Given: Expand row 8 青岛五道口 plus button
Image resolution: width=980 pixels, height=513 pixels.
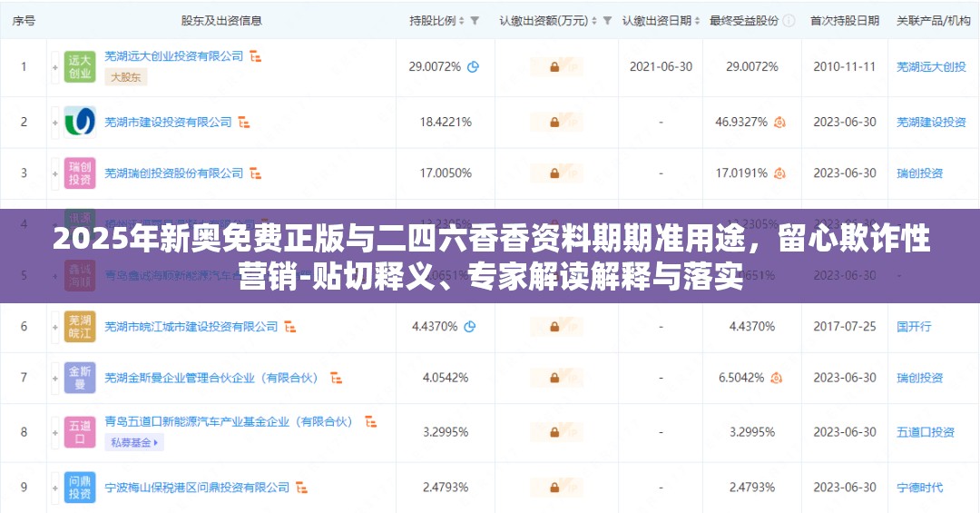Looking at the screenshot, I should 55,433.
